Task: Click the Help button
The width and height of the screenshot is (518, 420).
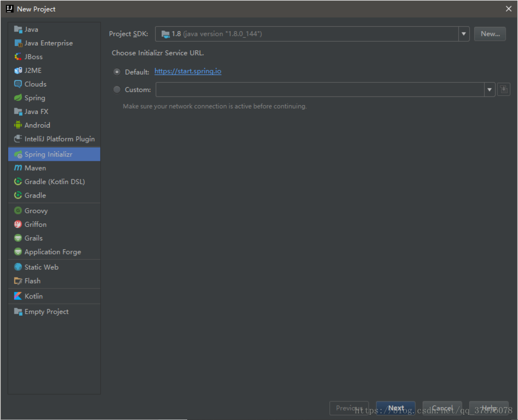Action: click(489, 408)
